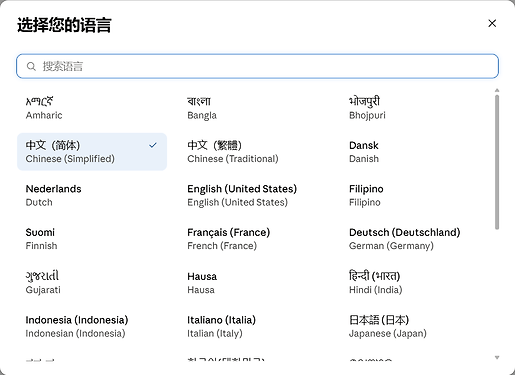Switch to English (United States)

tap(254, 195)
